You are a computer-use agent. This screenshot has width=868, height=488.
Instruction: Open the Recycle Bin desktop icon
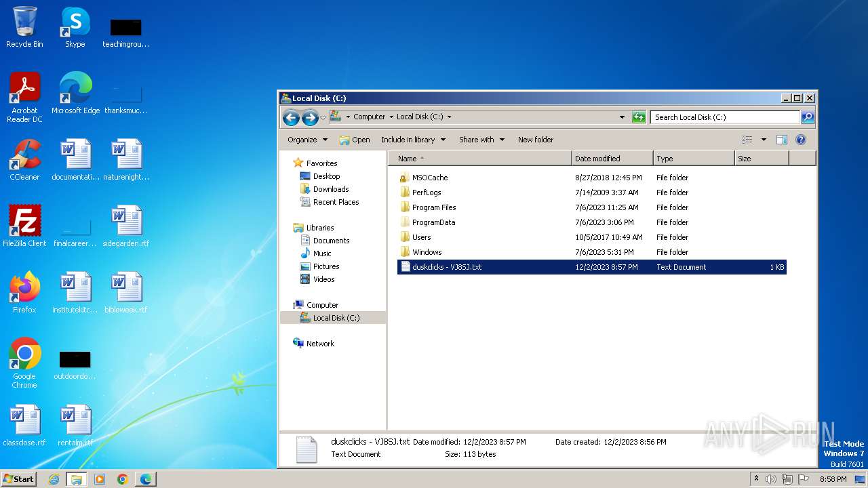pos(24,27)
